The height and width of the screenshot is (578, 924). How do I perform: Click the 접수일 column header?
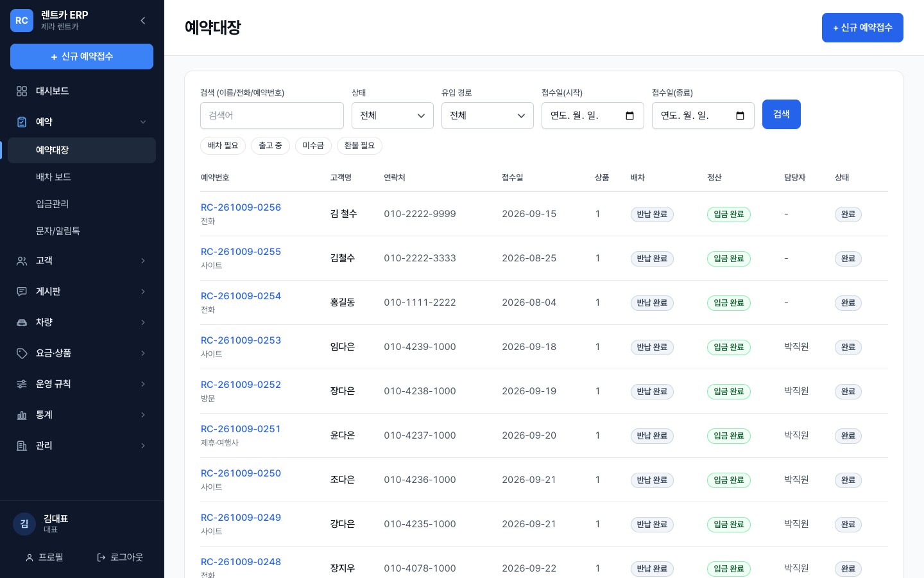pos(513,178)
